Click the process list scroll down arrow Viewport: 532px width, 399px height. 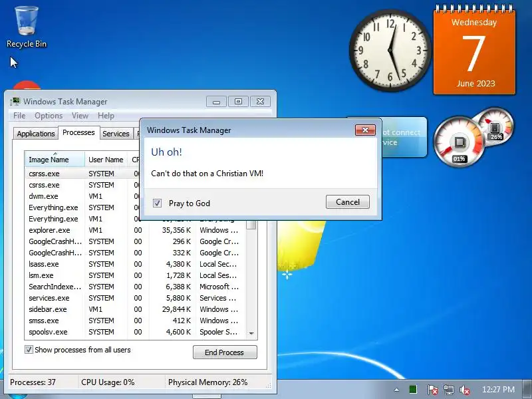click(251, 333)
